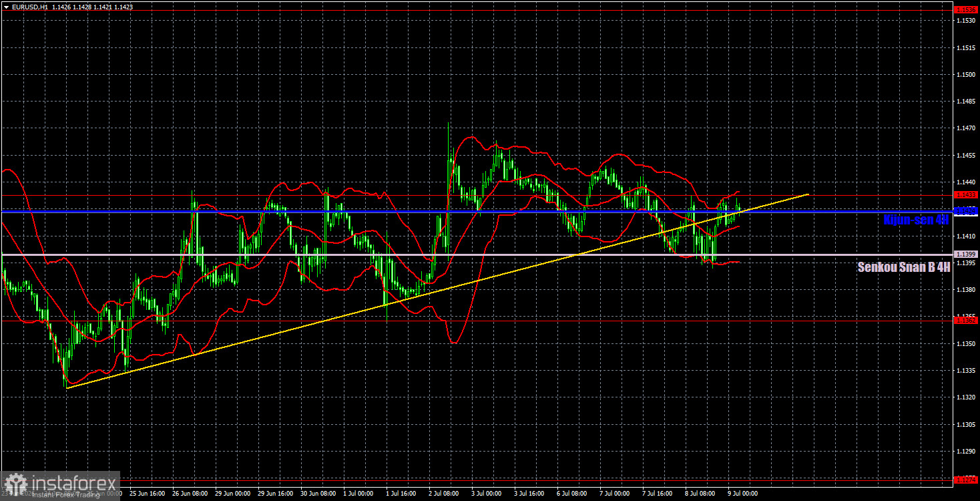Click the 1.1350 value on price axis

[966, 343]
